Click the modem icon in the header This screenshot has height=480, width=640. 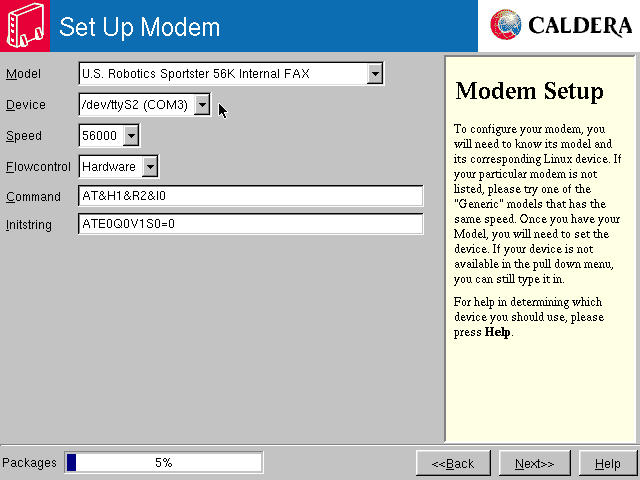[24, 26]
